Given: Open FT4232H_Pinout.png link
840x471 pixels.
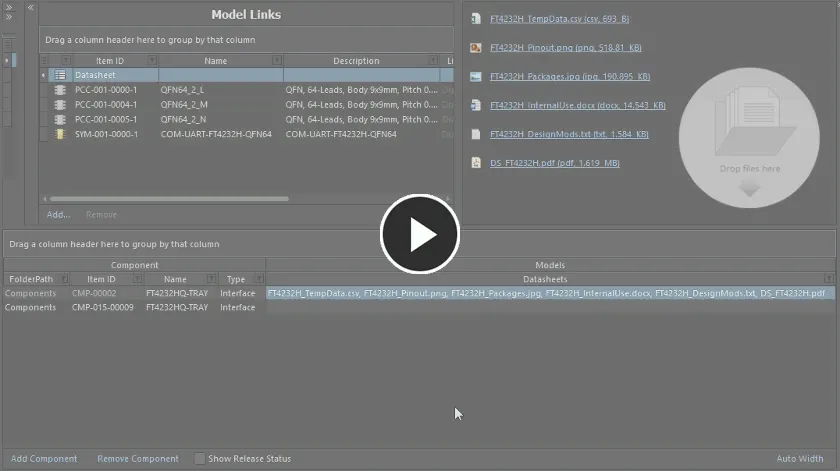Looking at the screenshot, I should click(x=566, y=48).
